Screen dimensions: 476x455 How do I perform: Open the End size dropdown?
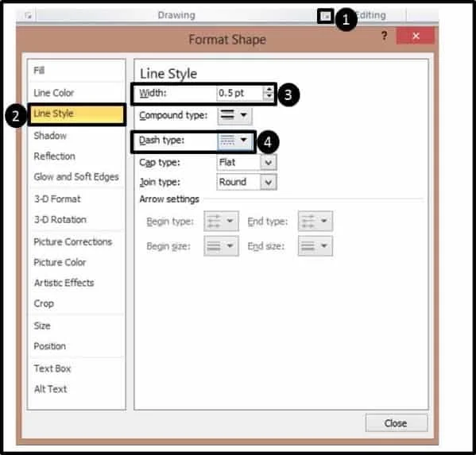(x=315, y=246)
